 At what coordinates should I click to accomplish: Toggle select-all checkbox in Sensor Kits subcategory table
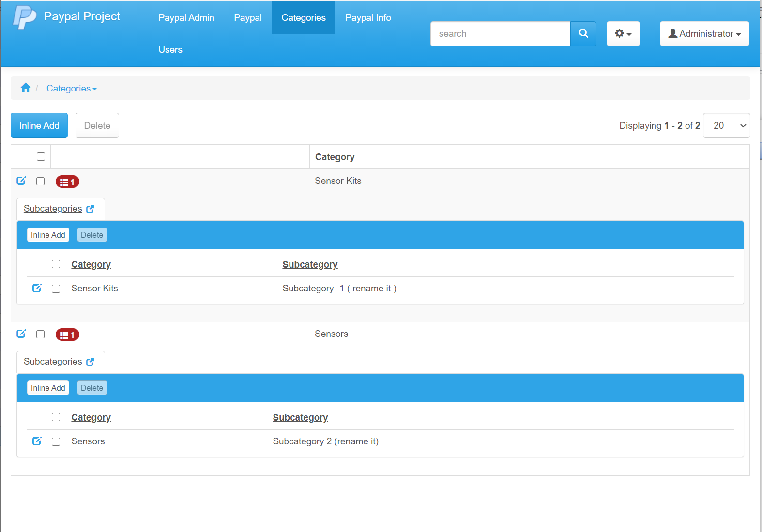coord(56,264)
